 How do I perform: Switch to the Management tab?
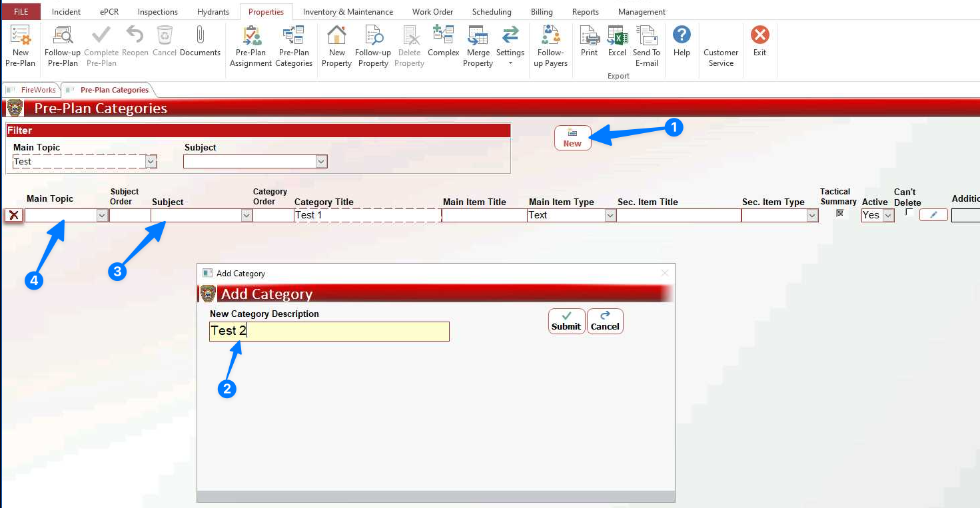642,11
